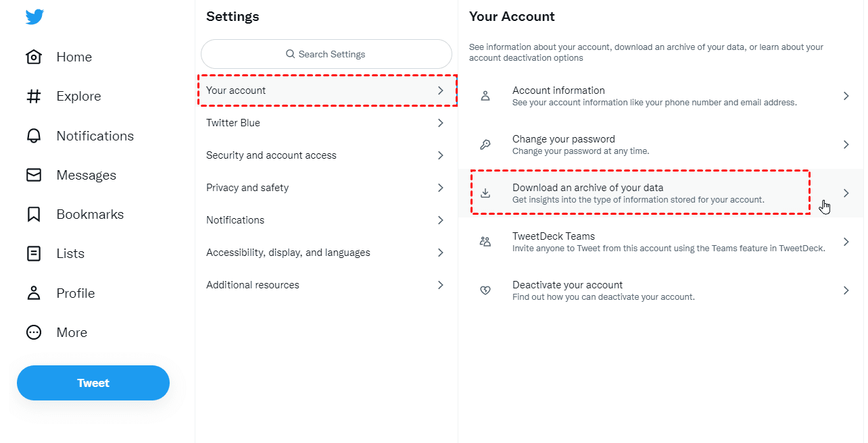The image size is (868, 443).
Task: Open Bookmarks using the bookmark icon
Action: [x=34, y=215]
